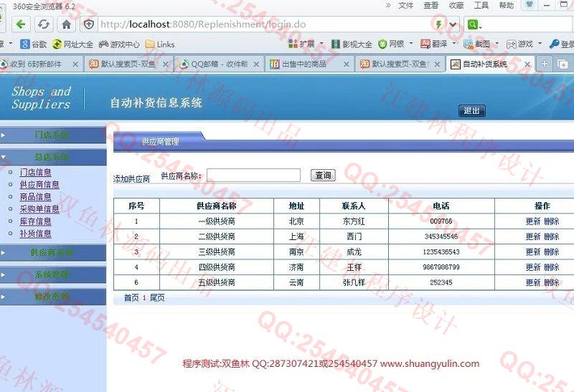Viewport: 574px width, 392px height.
Task: Click 删除 for 二级供货商 row
Action: pos(552,236)
